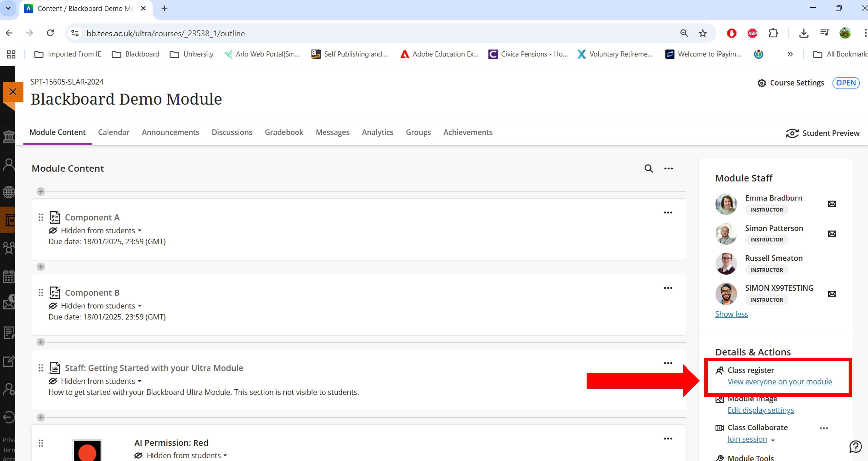Screen dimensions: 868x461
Task: Send a message to SIMON X99TESTING via envelope
Action: (x=832, y=294)
